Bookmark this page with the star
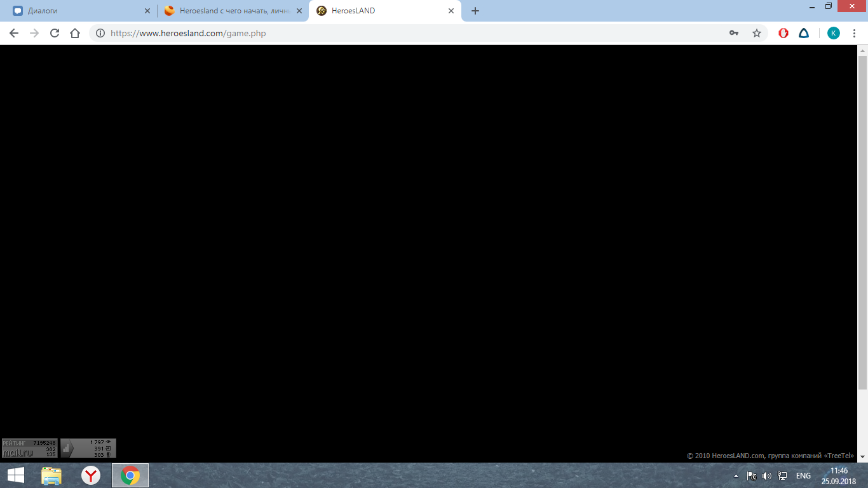Viewport: 868px width, 488px height. coord(756,33)
